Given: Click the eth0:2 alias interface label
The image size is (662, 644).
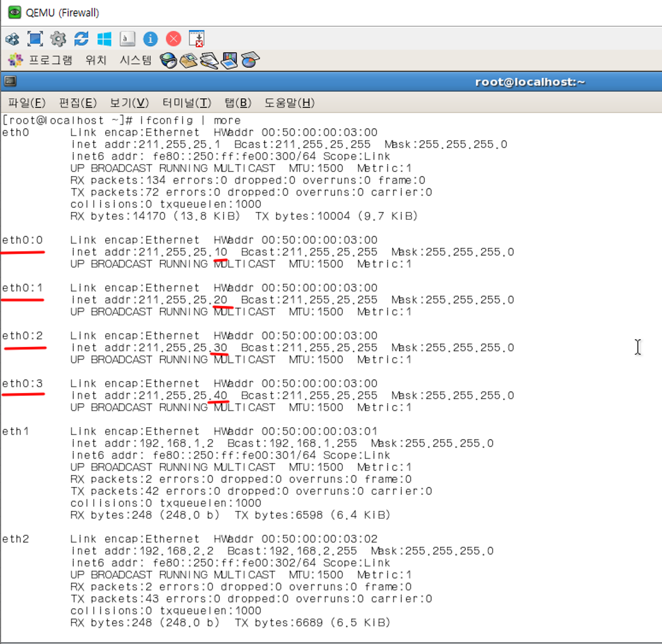Looking at the screenshot, I should point(23,336).
